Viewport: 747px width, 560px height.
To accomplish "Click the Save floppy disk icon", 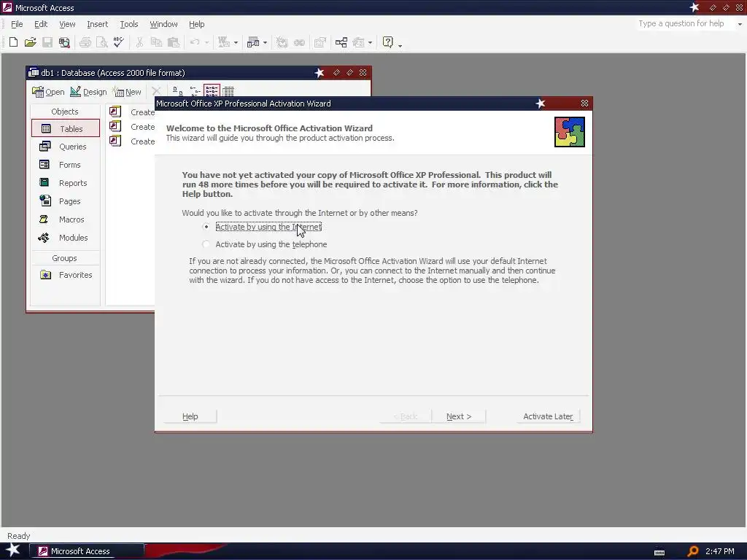I will pos(47,42).
